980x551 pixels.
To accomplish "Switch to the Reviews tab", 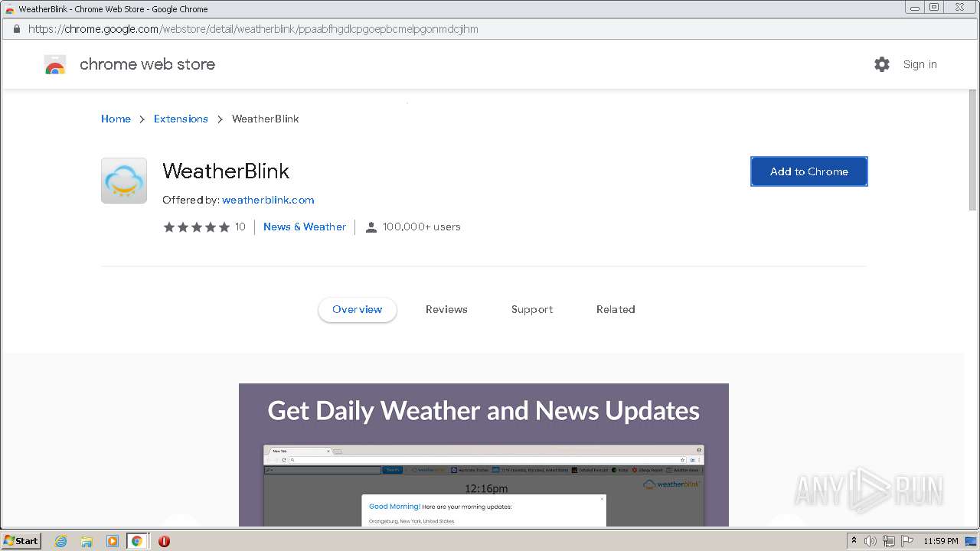I will [446, 309].
